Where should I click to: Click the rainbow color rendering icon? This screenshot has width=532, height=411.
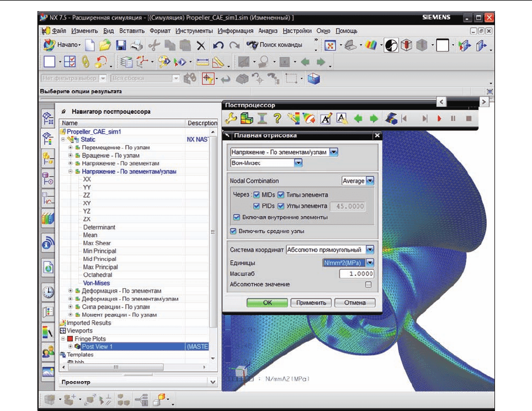(x=371, y=45)
